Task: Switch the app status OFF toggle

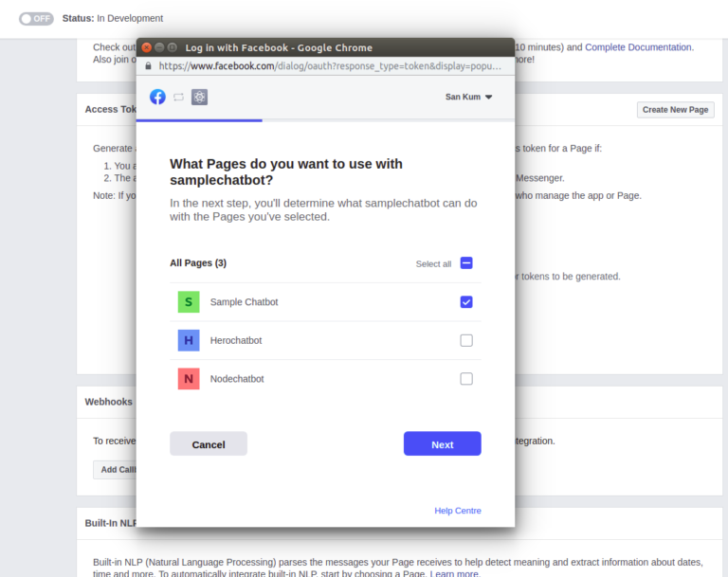Action: click(36, 19)
